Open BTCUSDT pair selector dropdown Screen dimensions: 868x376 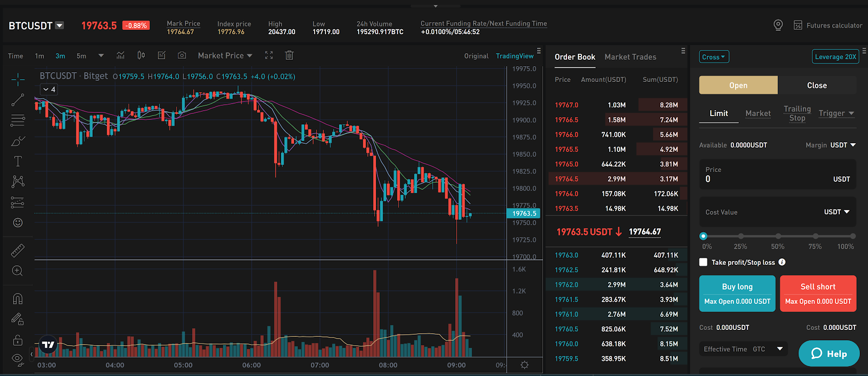[x=60, y=26]
